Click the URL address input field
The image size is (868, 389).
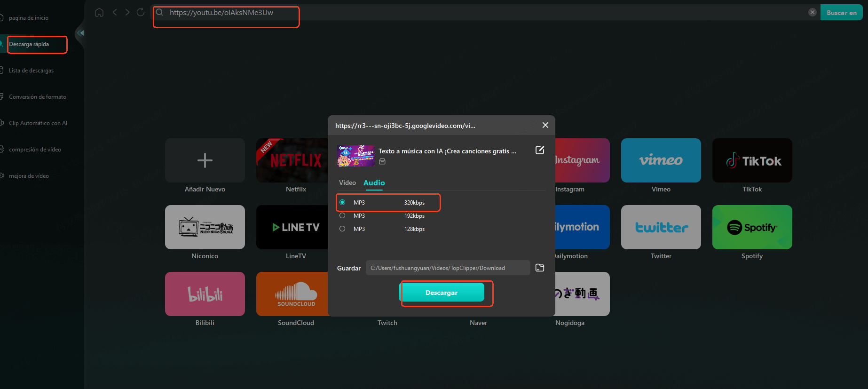[484, 13]
